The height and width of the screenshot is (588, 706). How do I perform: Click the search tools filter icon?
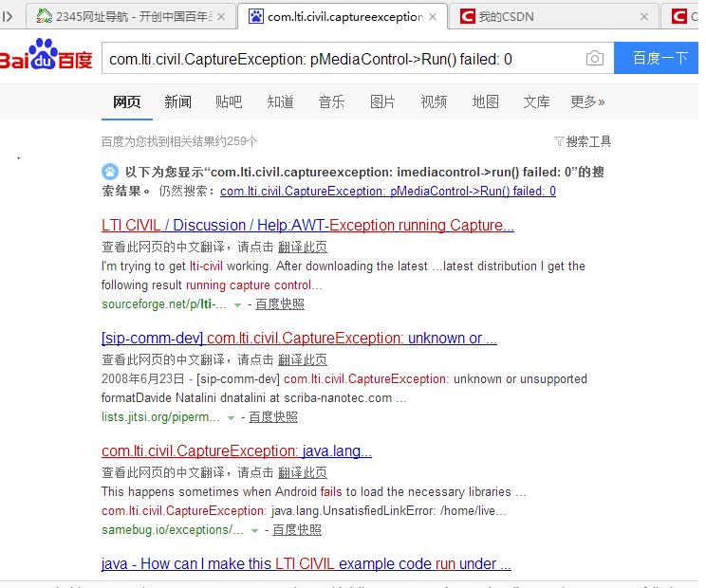pyautogui.click(x=559, y=141)
